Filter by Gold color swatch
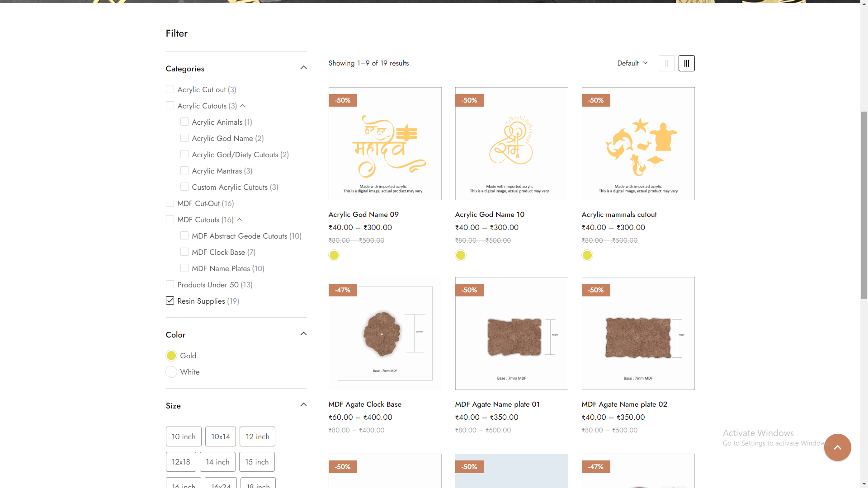This screenshot has width=868, height=488. 171,356
